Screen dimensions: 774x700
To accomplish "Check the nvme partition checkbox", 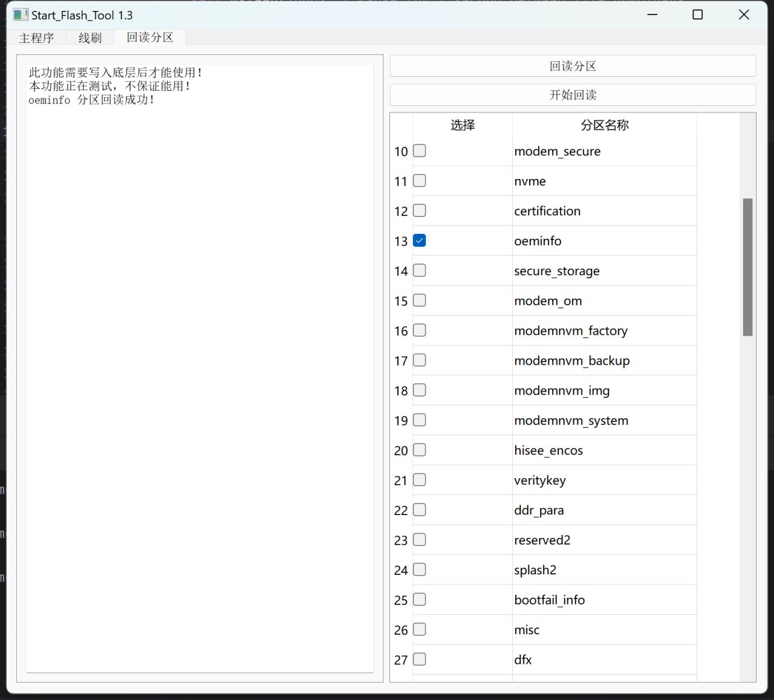I will [x=420, y=181].
